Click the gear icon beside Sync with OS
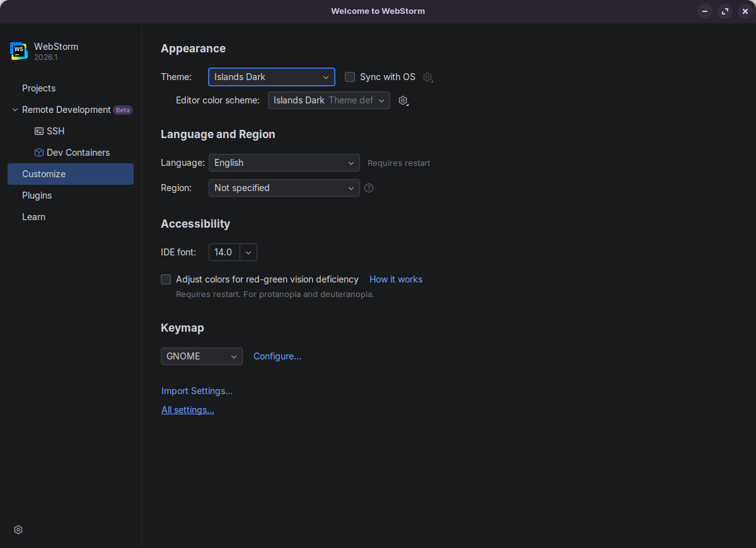Screen dimensions: 756x548 pyautogui.click(x=427, y=77)
